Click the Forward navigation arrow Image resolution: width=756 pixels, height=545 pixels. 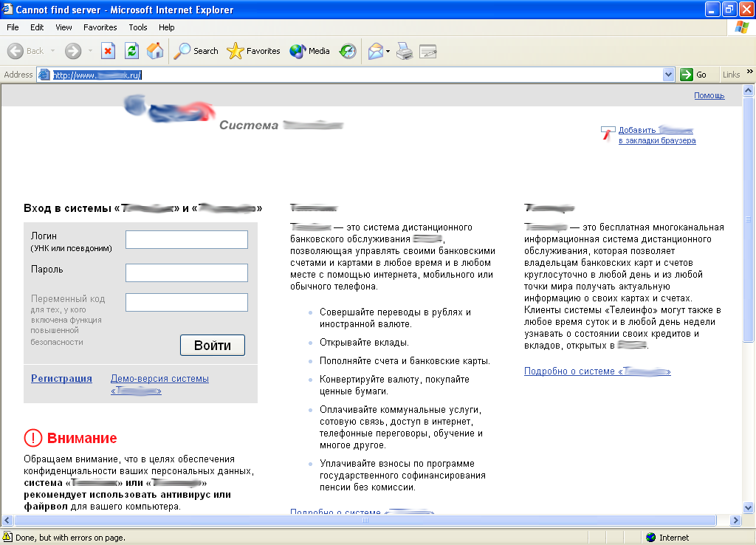click(73, 51)
